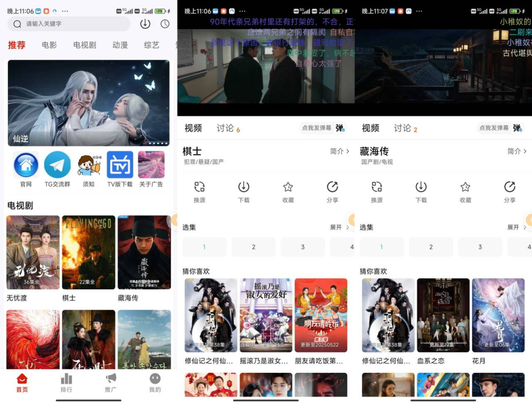
Task: Open 血系之恋 recommendation poster
Action: tap(443, 315)
